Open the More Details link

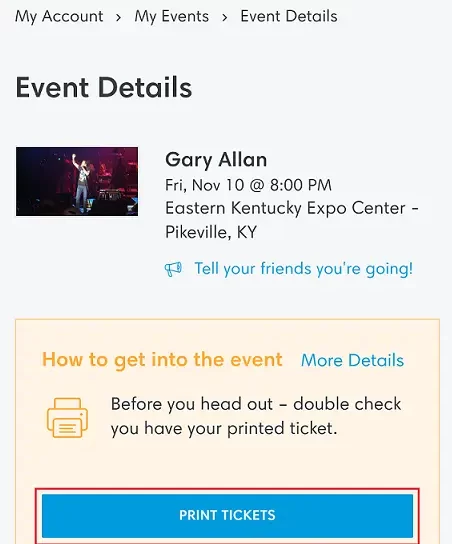pyautogui.click(x=352, y=360)
